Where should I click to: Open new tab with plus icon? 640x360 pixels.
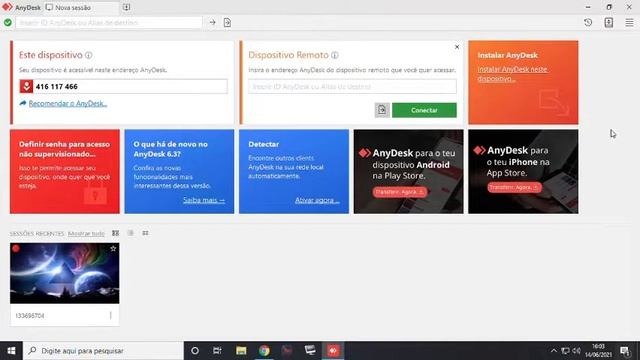(126, 7)
